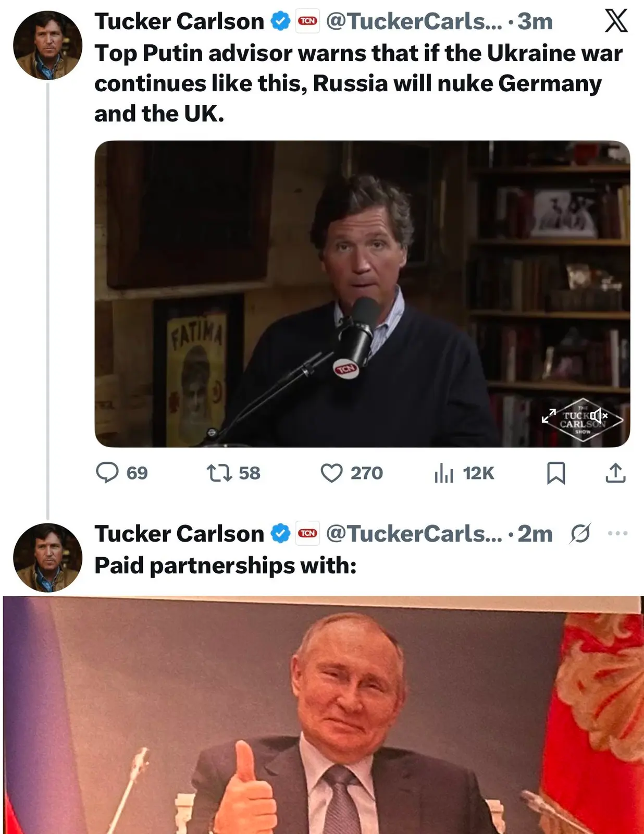Click the X logo at top right
Image resolution: width=644 pixels, height=834 pixels.
tap(616, 22)
